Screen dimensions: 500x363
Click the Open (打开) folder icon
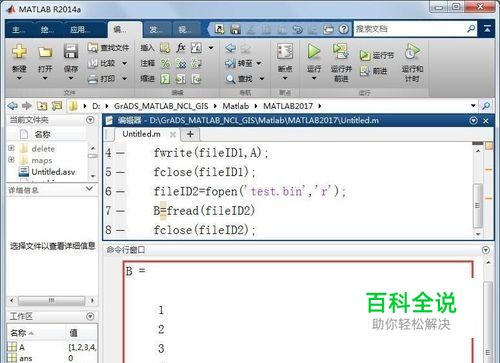[45, 52]
